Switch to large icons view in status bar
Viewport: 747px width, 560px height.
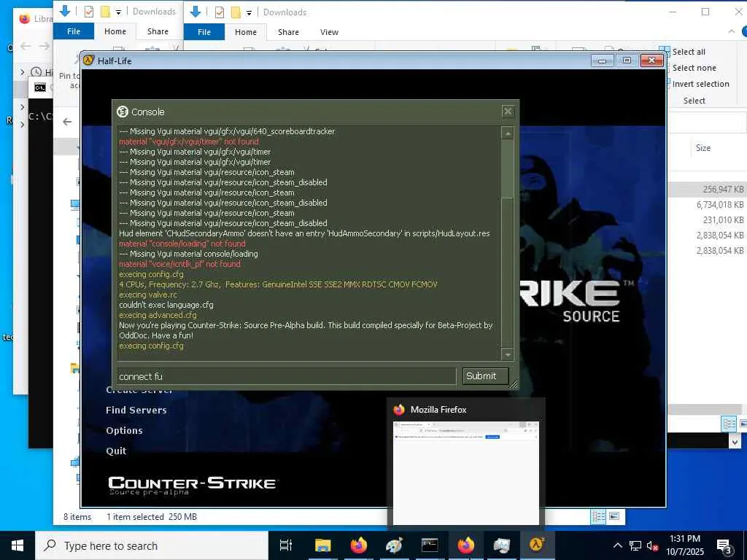pyautogui.click(x=614, y=517)
